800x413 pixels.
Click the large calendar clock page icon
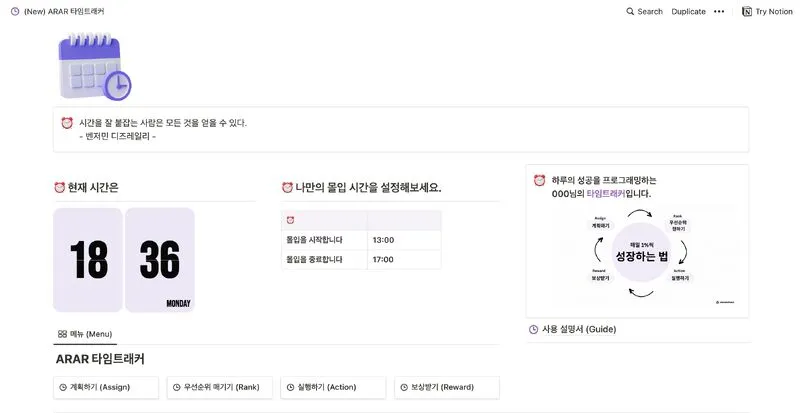[94, 65]
